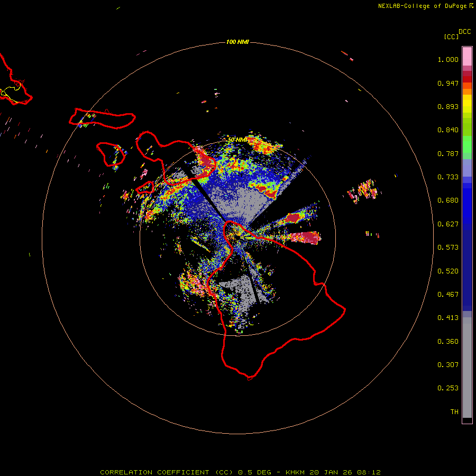The image size is (476, 476).
Task: Click the 0.413 scale value
Action: point(448,318)
